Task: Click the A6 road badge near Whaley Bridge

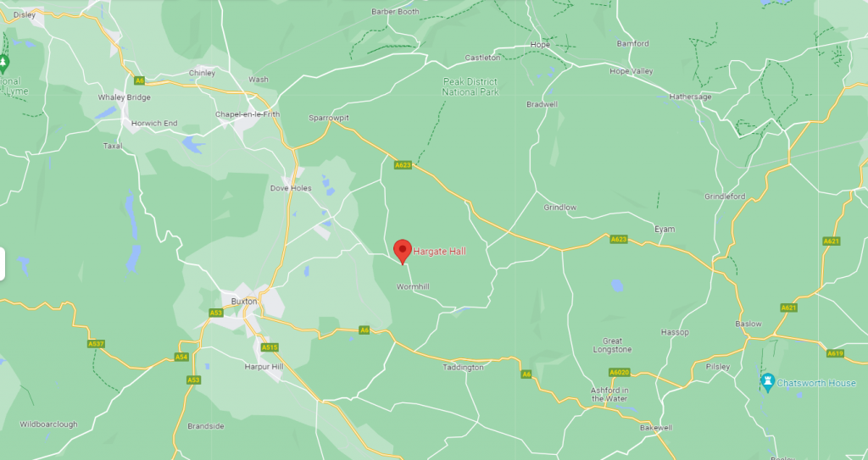Action: (140, 80)
